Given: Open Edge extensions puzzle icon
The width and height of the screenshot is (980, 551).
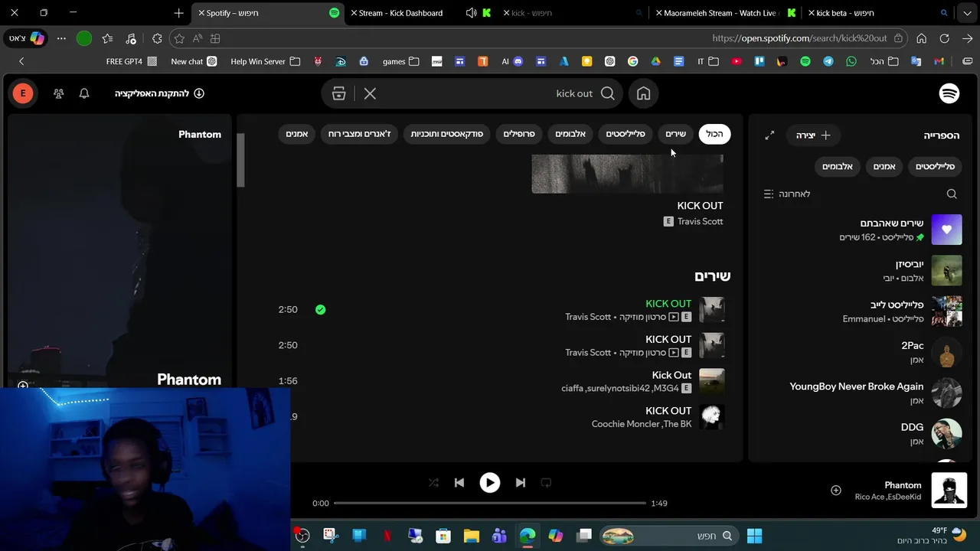Looking at the screenshot, I should pyautogui.click(x=157, y=38).
